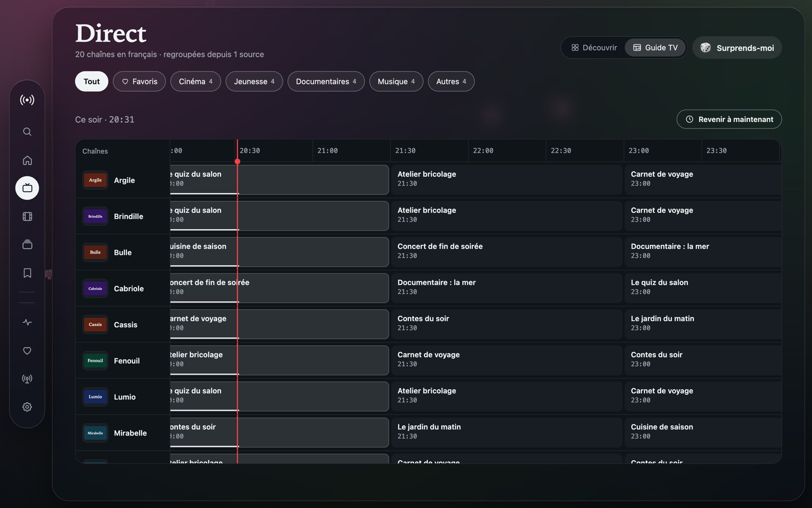812x508 pixels.
Task: Open Fenouil's Carnet de voyage 21:30
Action: [x=507, y=360]
